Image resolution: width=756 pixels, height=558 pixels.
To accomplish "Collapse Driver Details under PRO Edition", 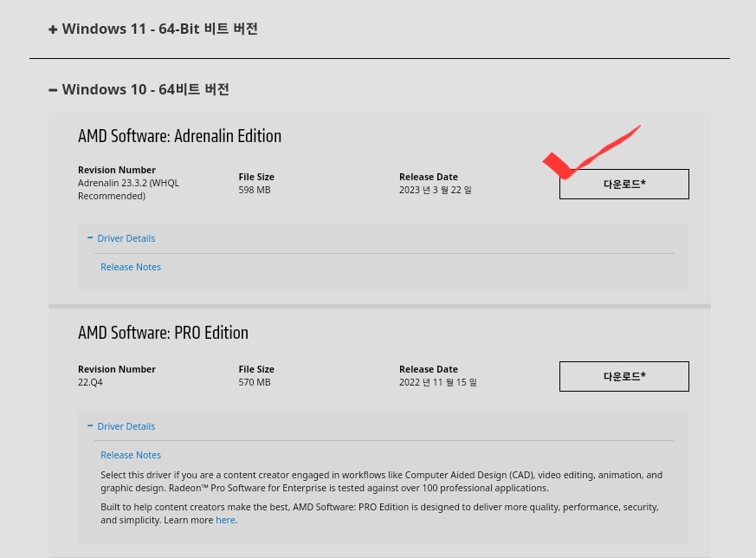I will pyautogui.click(x=121, y=426).
